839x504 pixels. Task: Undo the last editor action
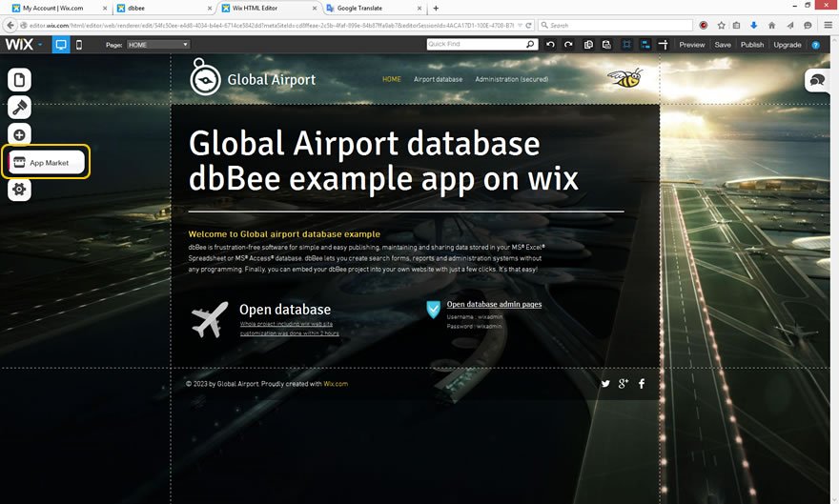[550, 45]
